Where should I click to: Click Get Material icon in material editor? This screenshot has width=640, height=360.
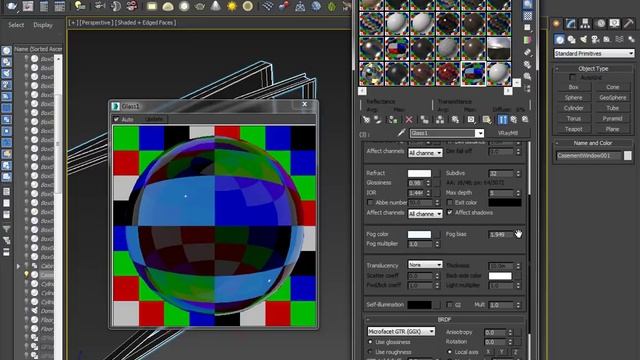[366, 120]
